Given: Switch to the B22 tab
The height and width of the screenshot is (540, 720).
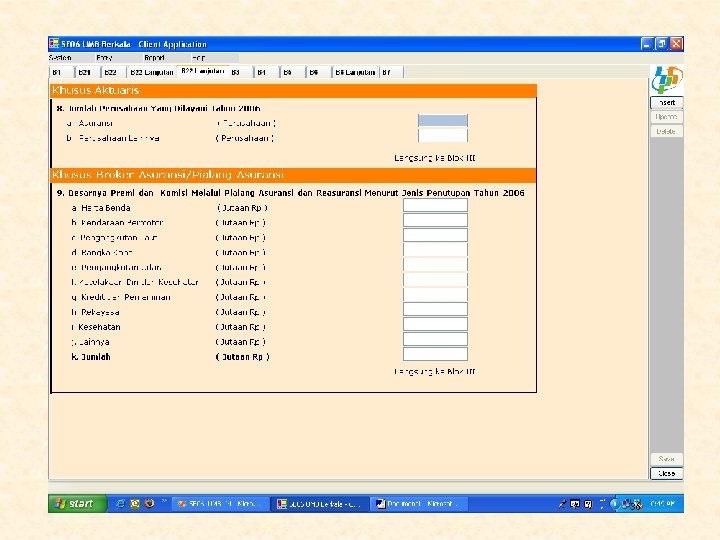Looking at the screenshot, I should pos(113,72).
